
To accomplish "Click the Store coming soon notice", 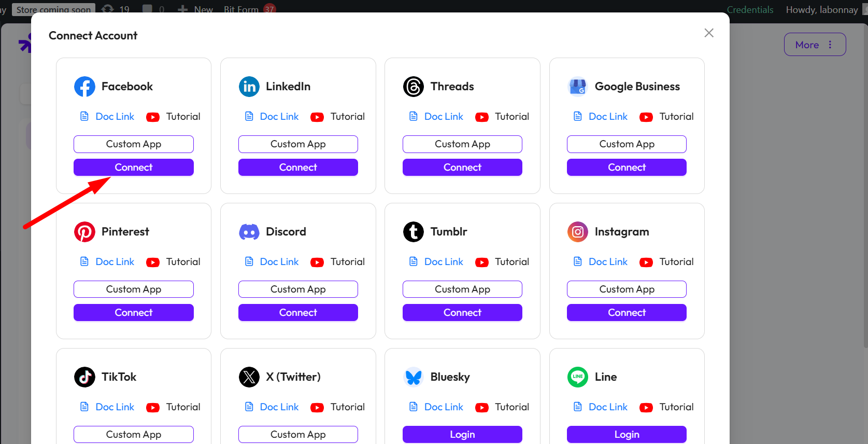I will tap(53, 9).
